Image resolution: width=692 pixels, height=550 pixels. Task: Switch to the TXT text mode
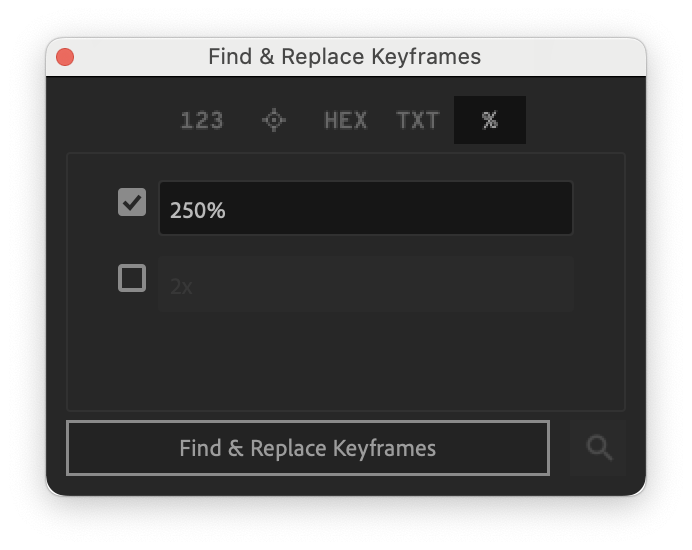(417, 120)
